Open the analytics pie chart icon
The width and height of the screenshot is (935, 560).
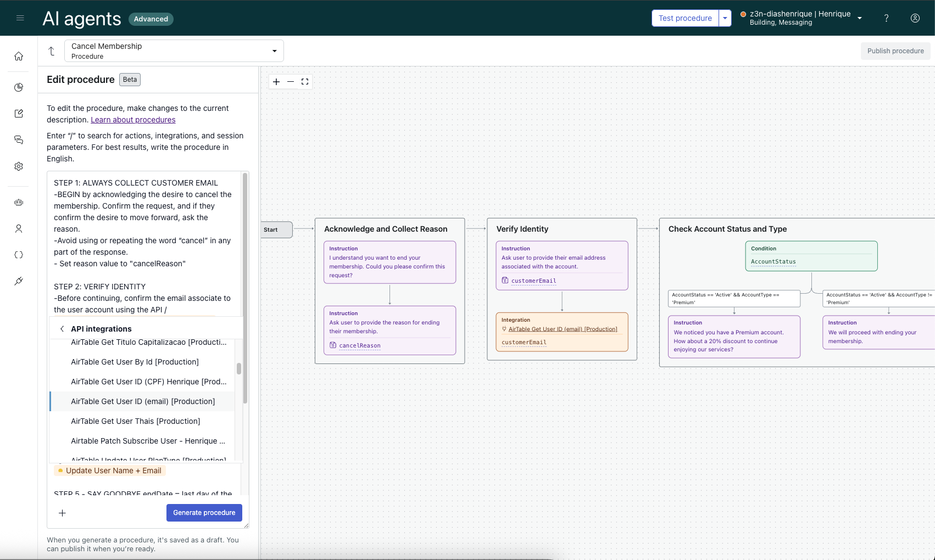19,87
